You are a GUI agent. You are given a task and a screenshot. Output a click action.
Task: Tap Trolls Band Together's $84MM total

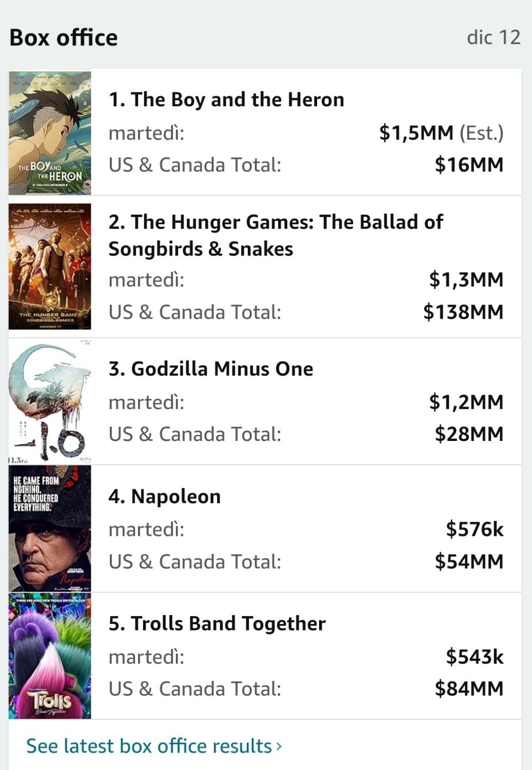pos(469,688)
